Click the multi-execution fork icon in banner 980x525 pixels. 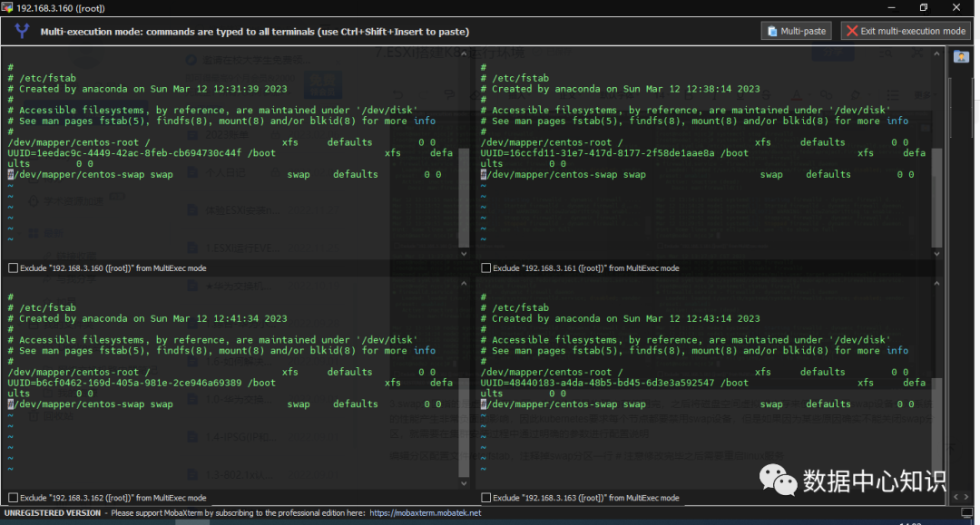coord(22,31)
